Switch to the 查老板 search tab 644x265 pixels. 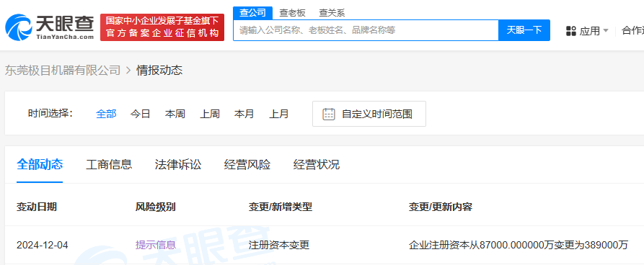click(x=292, y=13)
